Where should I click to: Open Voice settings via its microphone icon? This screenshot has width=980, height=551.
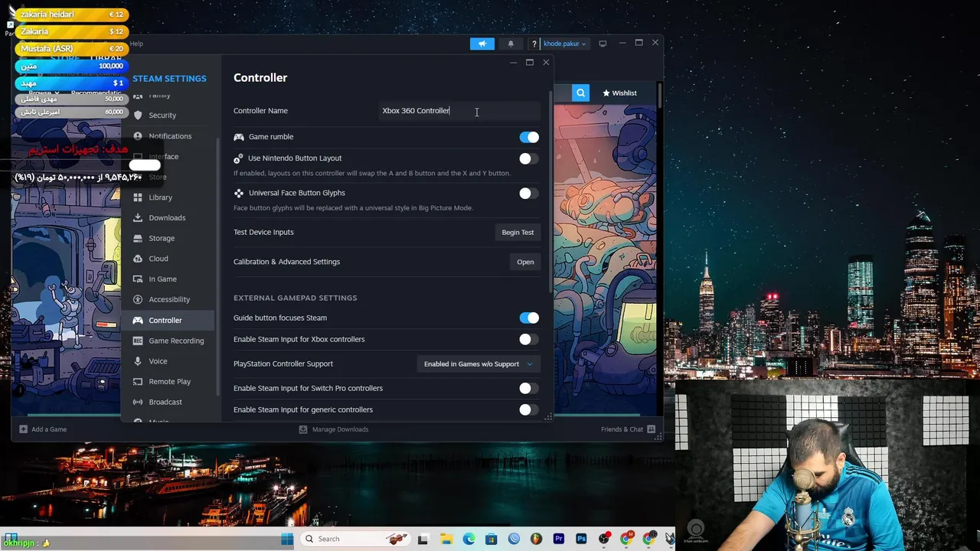pyautogui.click(x=138, y=360)
